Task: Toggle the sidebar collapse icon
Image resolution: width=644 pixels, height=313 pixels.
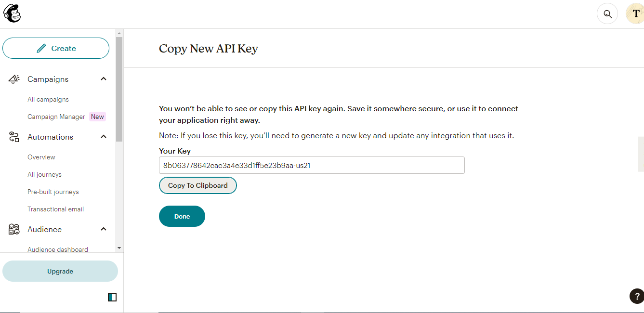Action: pyautogui.click(x=112, y=297)
